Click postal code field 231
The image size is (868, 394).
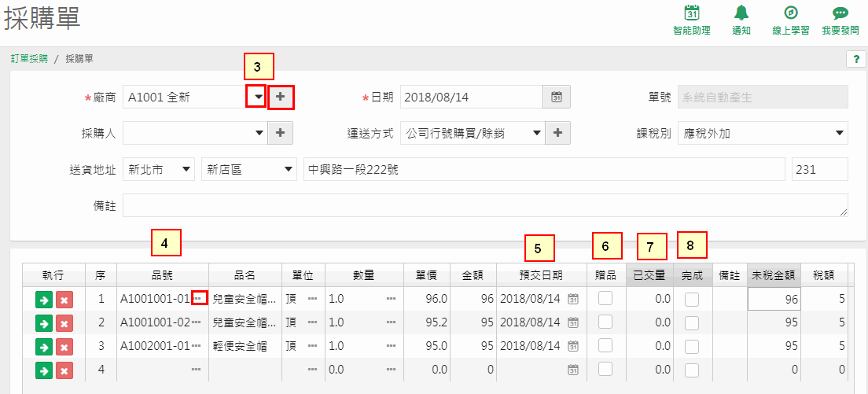(820, 169)
